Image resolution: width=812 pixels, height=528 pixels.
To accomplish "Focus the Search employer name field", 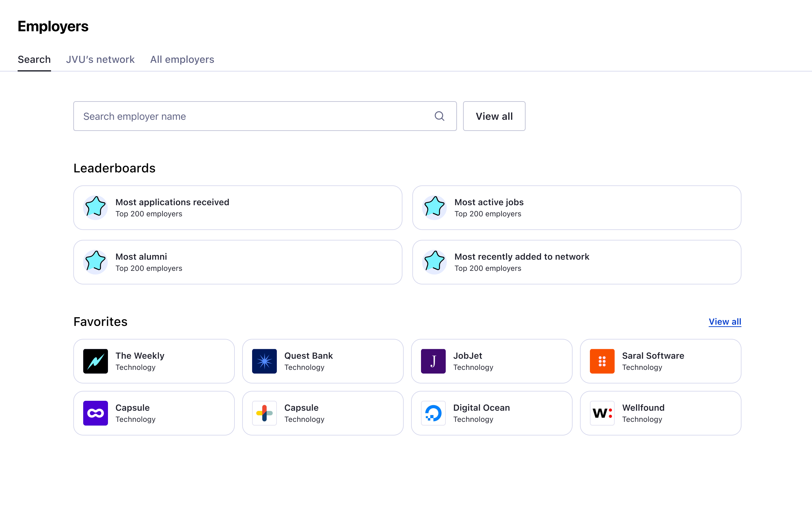I will pyautogui.click(x=265, y=116).
